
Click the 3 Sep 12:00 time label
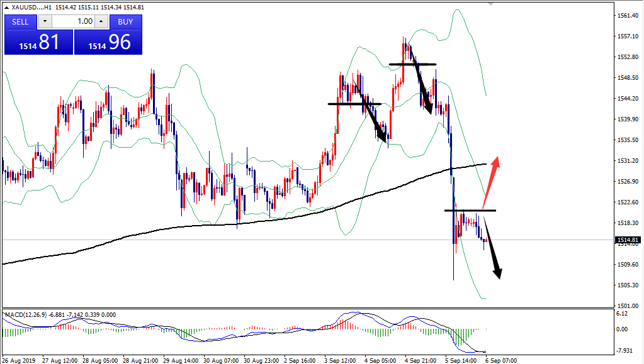[340, 360]
